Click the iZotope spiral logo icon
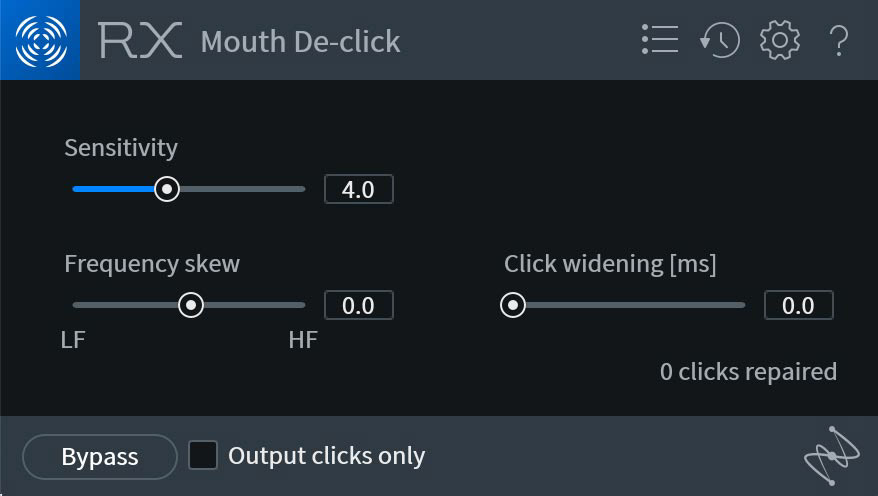The image size is (878, 496). click(40, 40)
